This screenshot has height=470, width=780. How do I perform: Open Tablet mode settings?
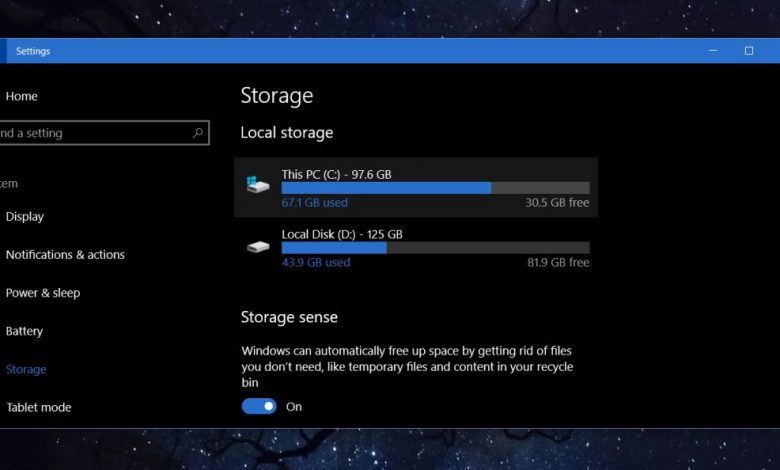38,407
